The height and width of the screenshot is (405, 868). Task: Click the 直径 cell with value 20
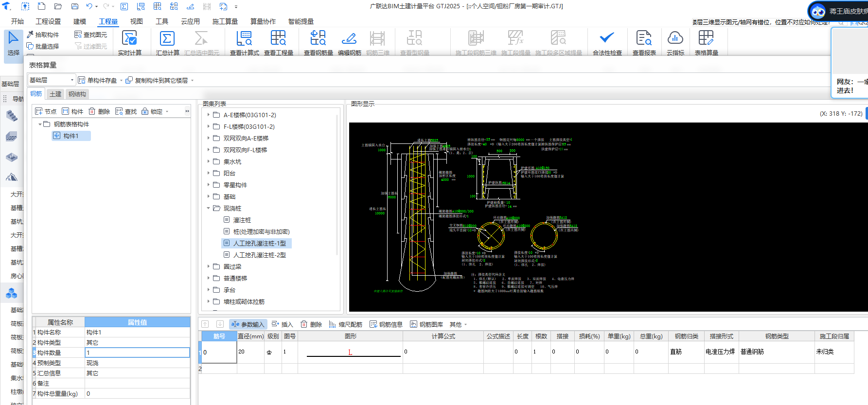[x=251, y=352]
